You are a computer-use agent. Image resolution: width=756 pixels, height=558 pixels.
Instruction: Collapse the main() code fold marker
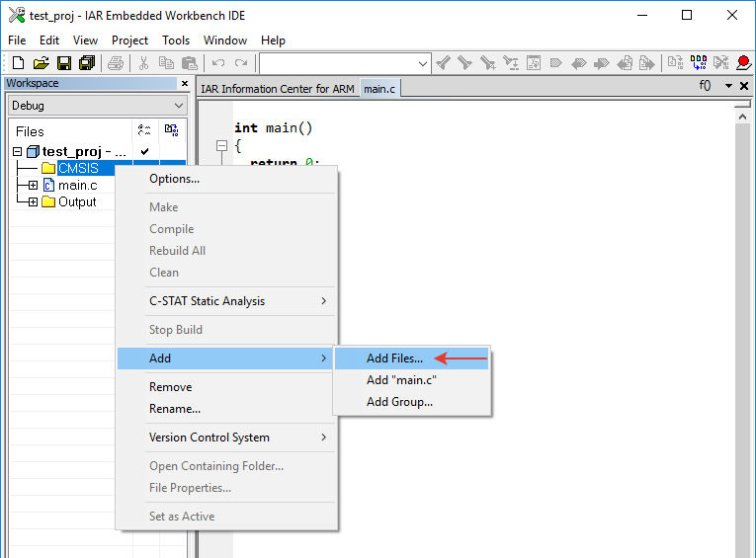tap(221, 145)
